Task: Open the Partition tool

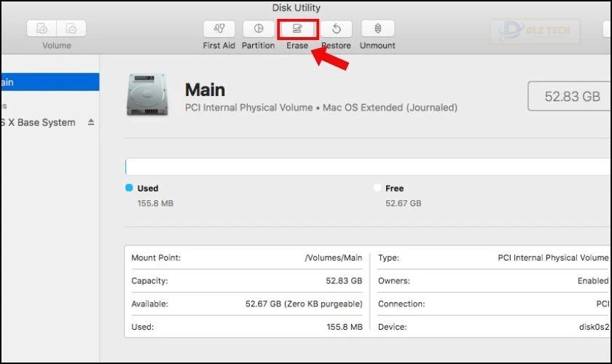Action: pos(259,28)
